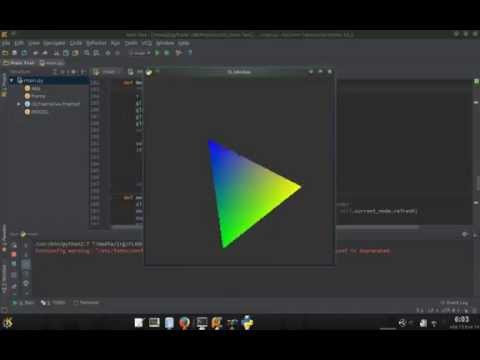Open the 4: Run tool window tab
The height and width of the screenshot is (360, 480).
[23, 302]
